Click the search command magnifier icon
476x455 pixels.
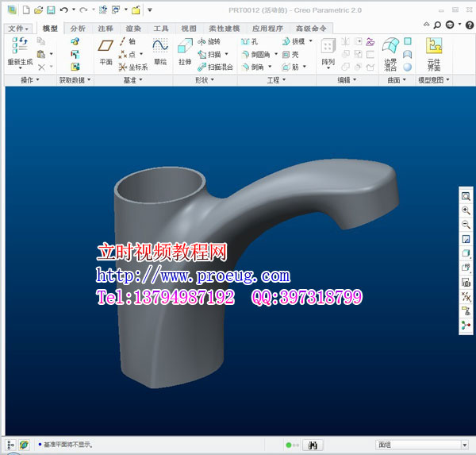[x=437, y=25]
